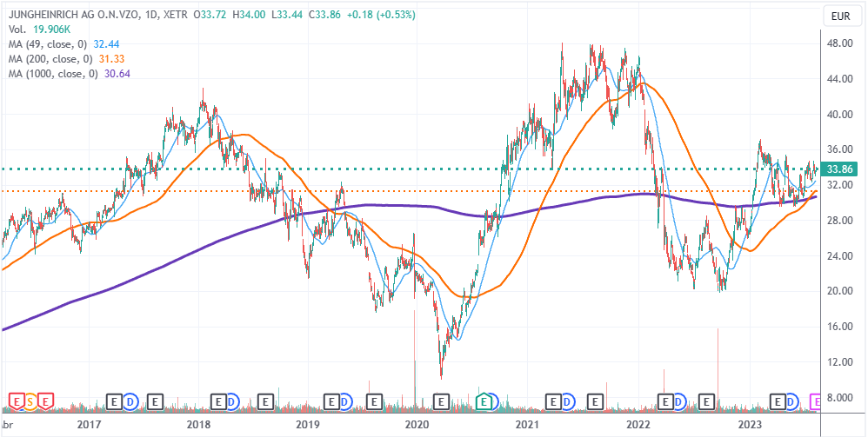Open the D dividend marker in spring 2022
The width and height of the screenshot is (868, 437).
(x=679, y=401)
